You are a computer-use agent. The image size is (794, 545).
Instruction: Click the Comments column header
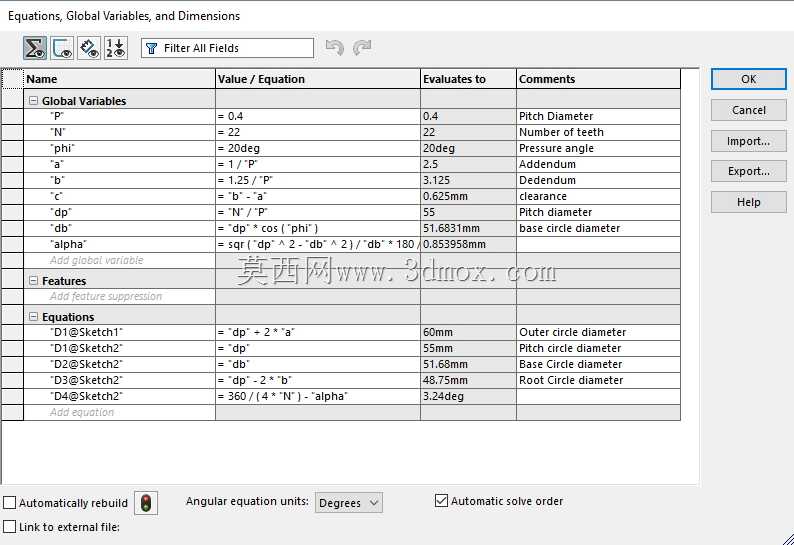click(599, 79)
